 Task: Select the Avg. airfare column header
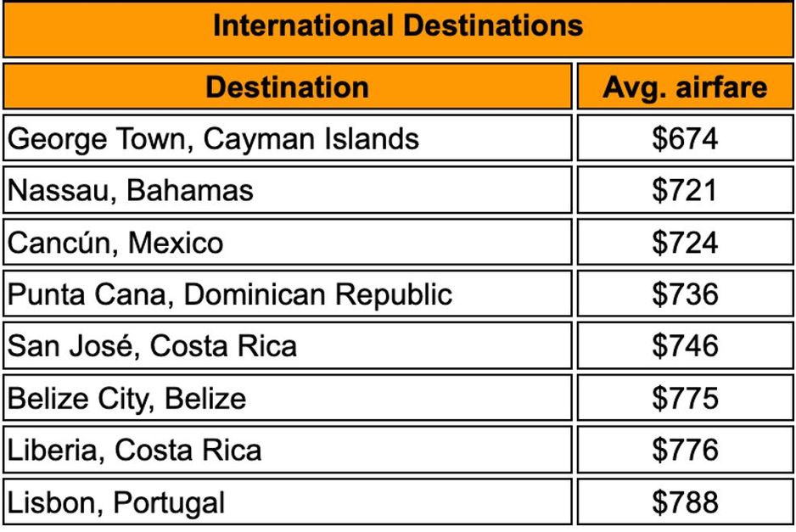(684, 87)
